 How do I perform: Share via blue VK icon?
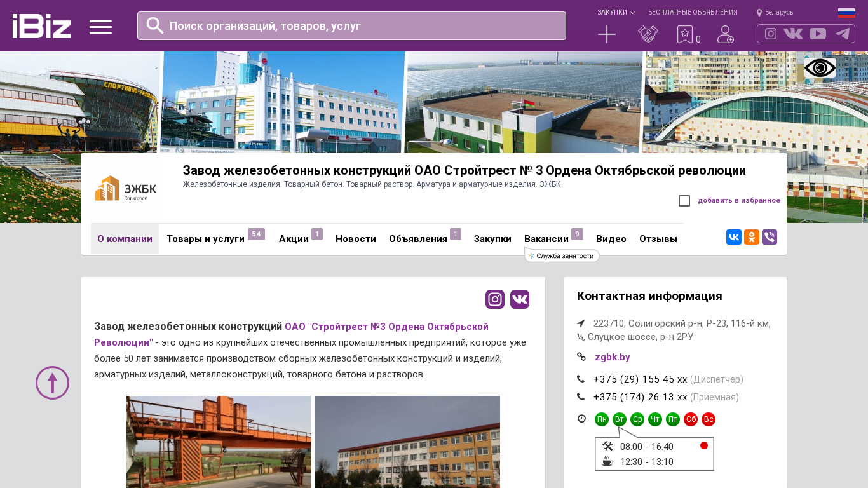tap(734, 237)
